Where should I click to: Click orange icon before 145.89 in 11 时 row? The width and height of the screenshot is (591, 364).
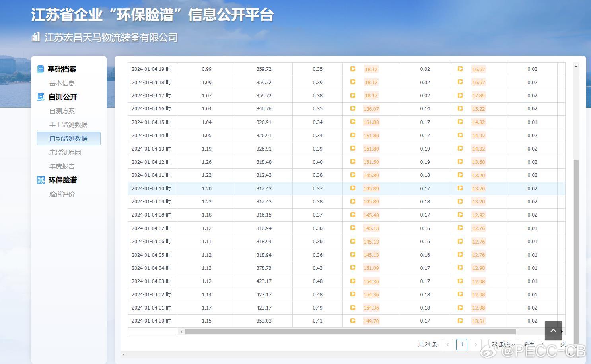[x=353, y=175]
